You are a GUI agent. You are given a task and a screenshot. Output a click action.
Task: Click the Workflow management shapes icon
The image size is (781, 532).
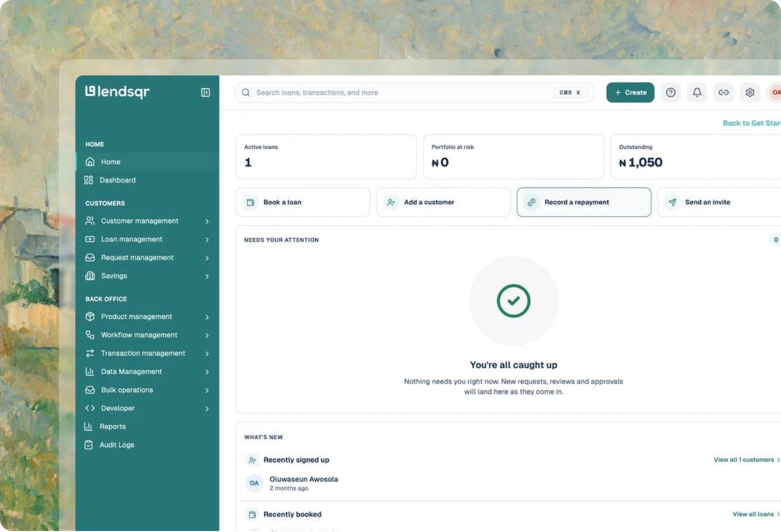click(90, 335)
